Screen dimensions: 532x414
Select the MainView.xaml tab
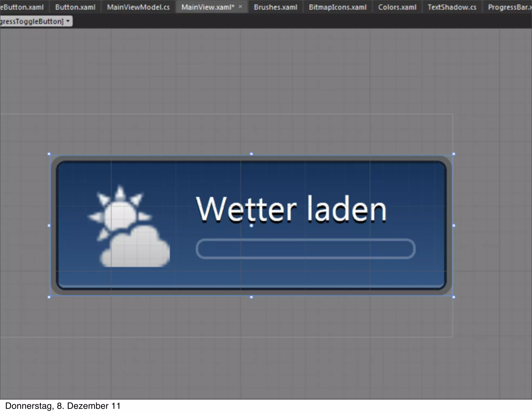(207, 7)
